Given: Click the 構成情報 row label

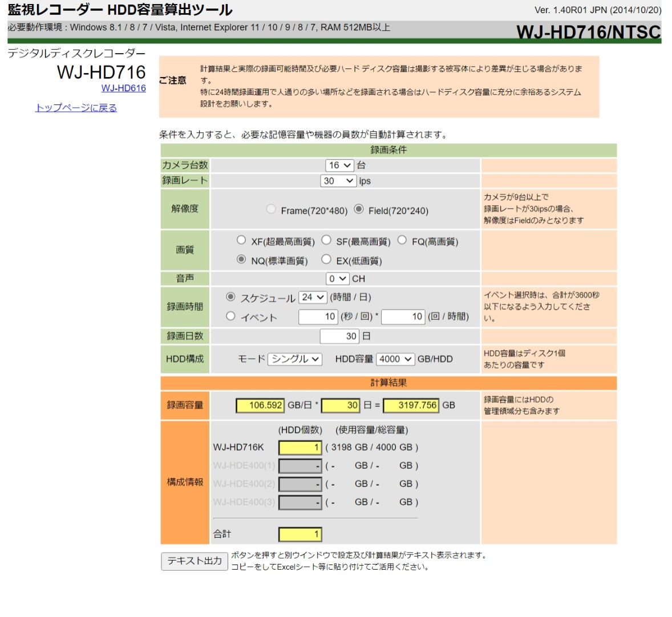Looking at the screenshot, I should (x=185, y=482).
